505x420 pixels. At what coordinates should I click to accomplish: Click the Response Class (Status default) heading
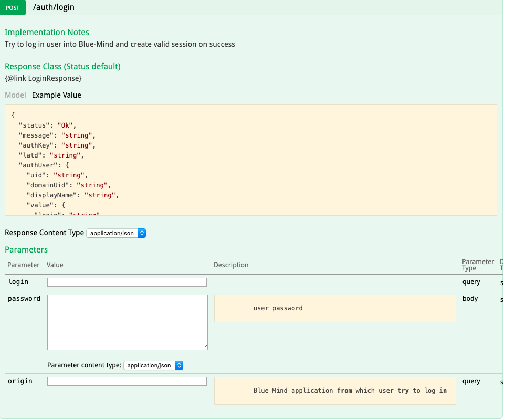pos(62,67)
